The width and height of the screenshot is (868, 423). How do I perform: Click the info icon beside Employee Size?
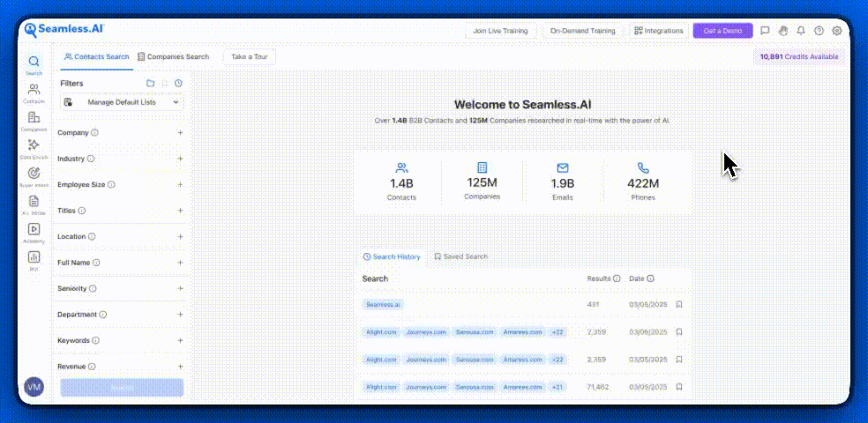111,185
